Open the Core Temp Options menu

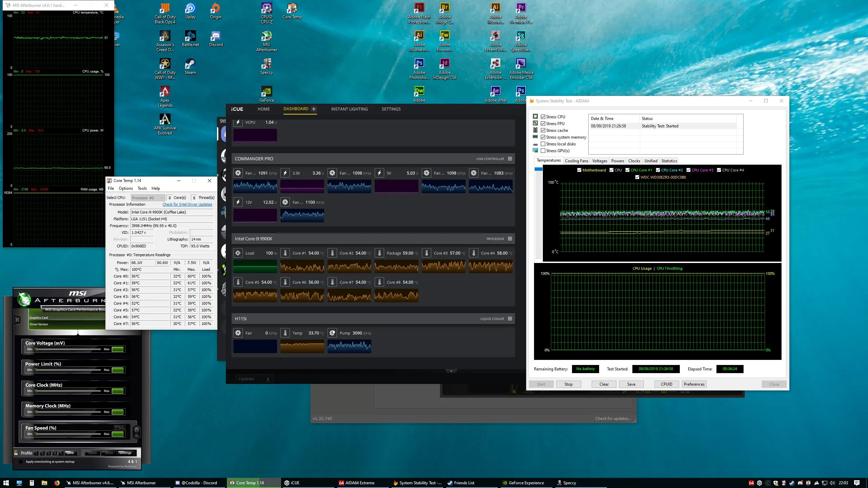coord(126,188)
